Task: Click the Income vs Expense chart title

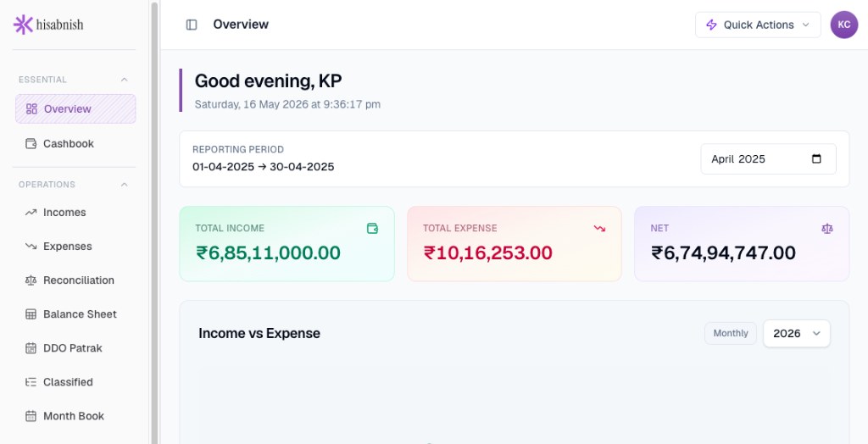Action: [x=259, y=333]
